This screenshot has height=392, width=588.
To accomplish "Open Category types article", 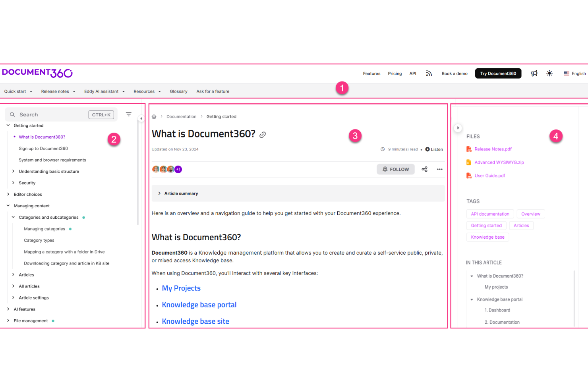I will [39, 240].
